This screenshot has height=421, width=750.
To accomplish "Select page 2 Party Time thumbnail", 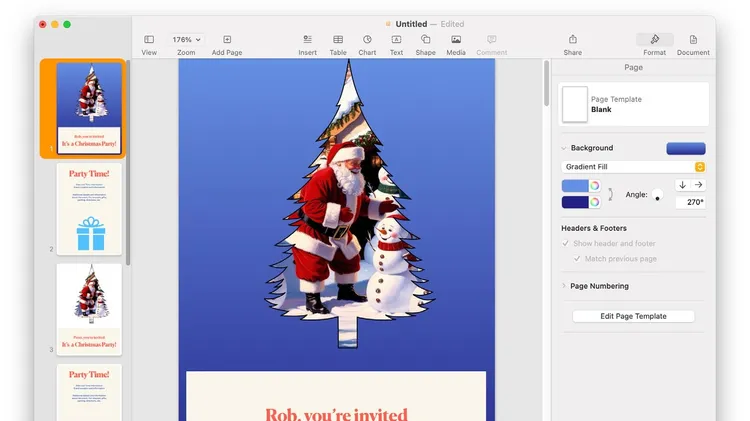I will 89,209.
